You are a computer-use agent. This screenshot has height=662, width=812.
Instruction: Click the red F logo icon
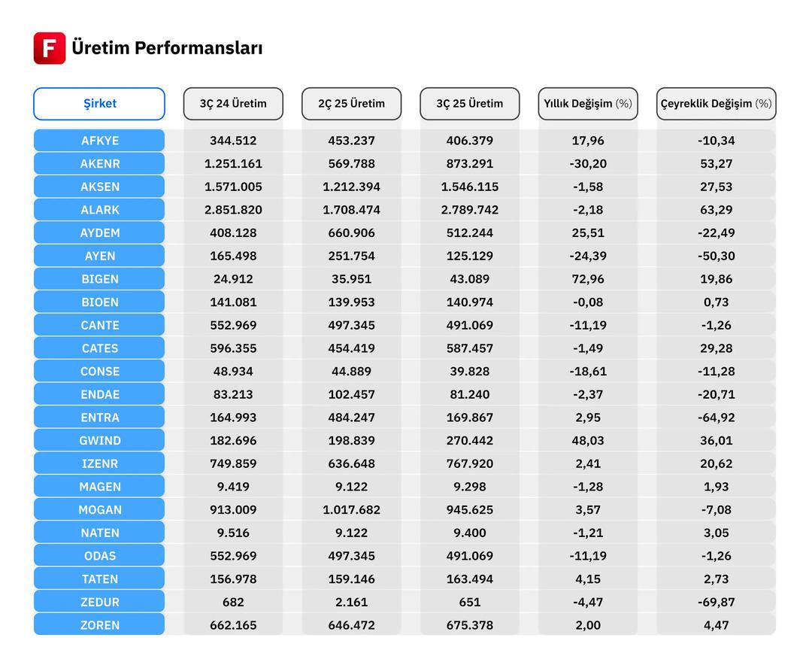click(x=50, y=48)
